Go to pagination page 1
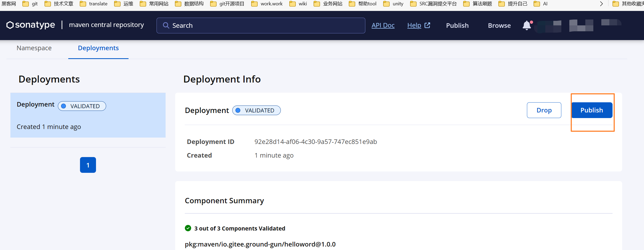This screenshot has width=644, height=250. pos(88,165)
